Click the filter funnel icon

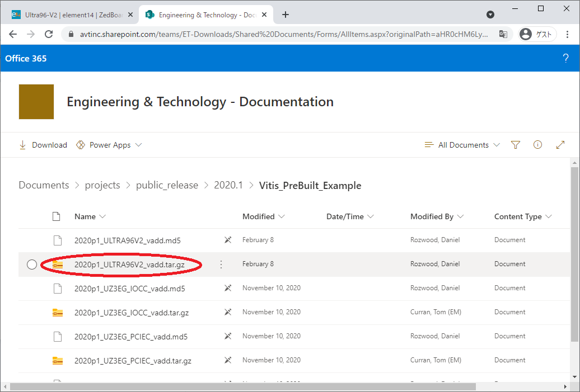(516, 145)
